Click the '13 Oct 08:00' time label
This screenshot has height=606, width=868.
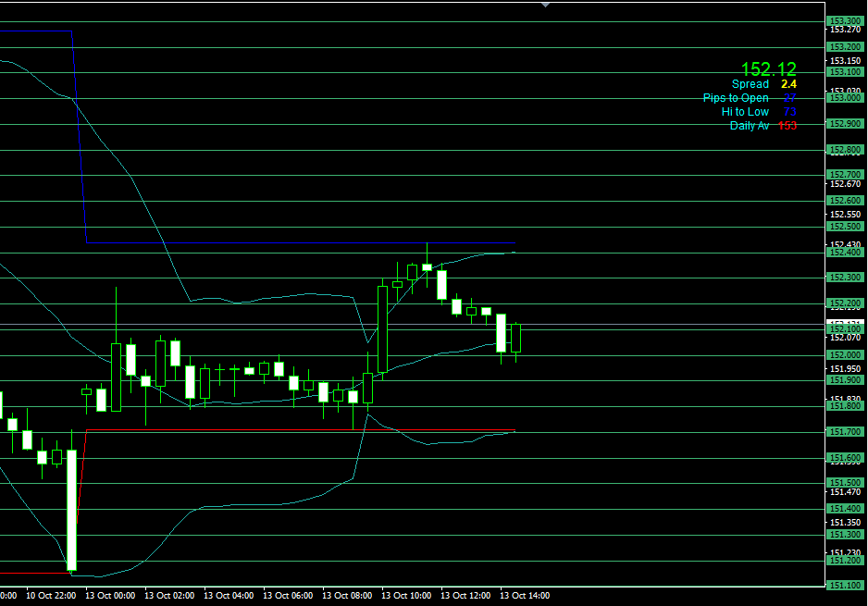pyautogui.click(x=346, y=596)
